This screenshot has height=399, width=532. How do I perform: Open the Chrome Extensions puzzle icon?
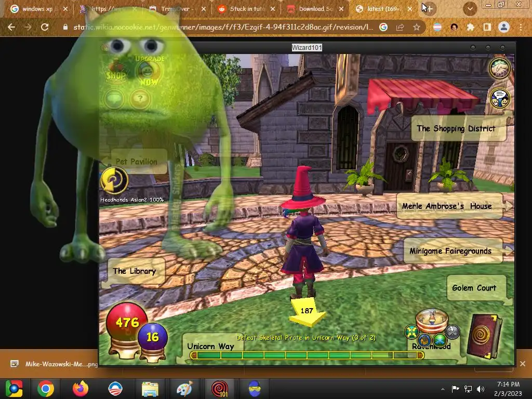click(471, 27)
